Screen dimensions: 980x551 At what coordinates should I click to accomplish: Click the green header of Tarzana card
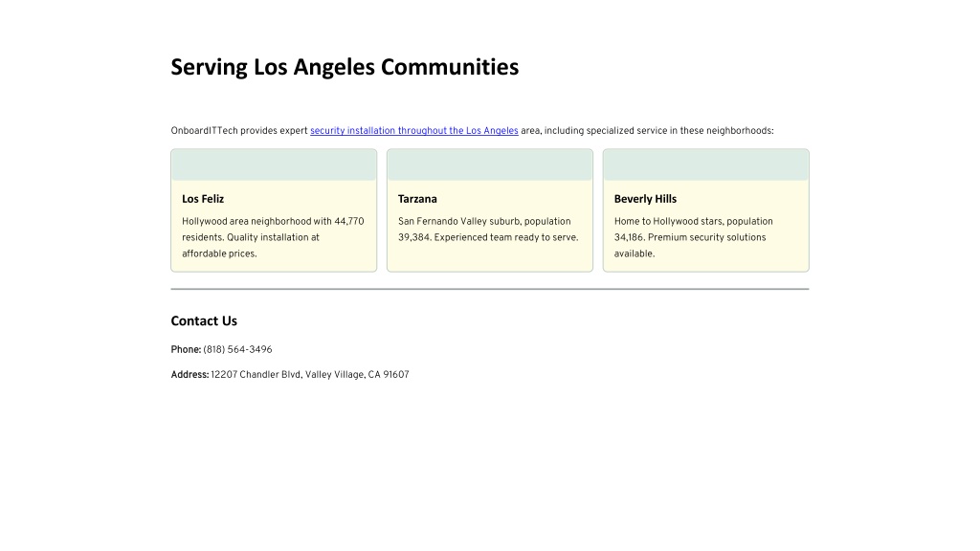[490, 165]
